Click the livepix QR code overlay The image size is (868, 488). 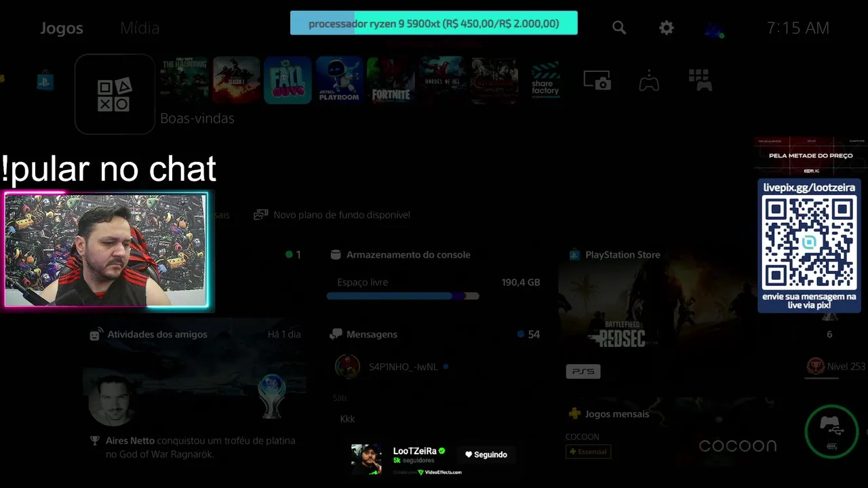point(809,242)
